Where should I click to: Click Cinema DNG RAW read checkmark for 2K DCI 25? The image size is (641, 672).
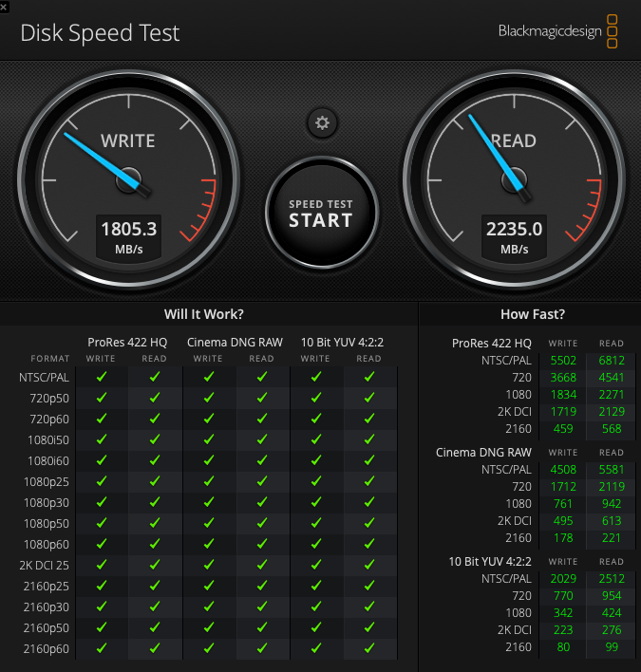[x=262, y=565]
